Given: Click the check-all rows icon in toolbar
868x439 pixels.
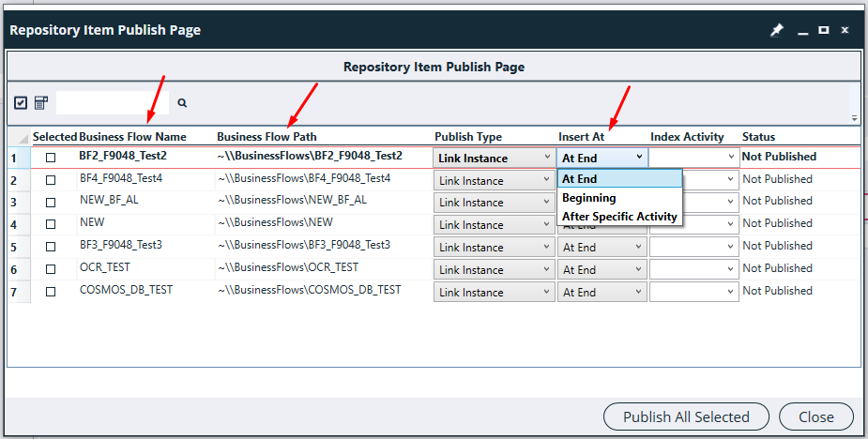Looking at the screenshot, I should click(21, 103).
